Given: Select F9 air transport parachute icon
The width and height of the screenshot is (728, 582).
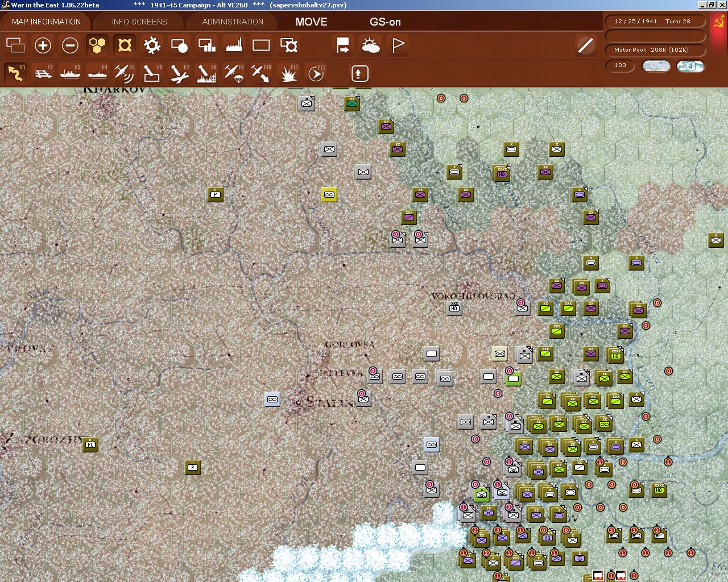Looking at the screenshot, I should 234,73.
